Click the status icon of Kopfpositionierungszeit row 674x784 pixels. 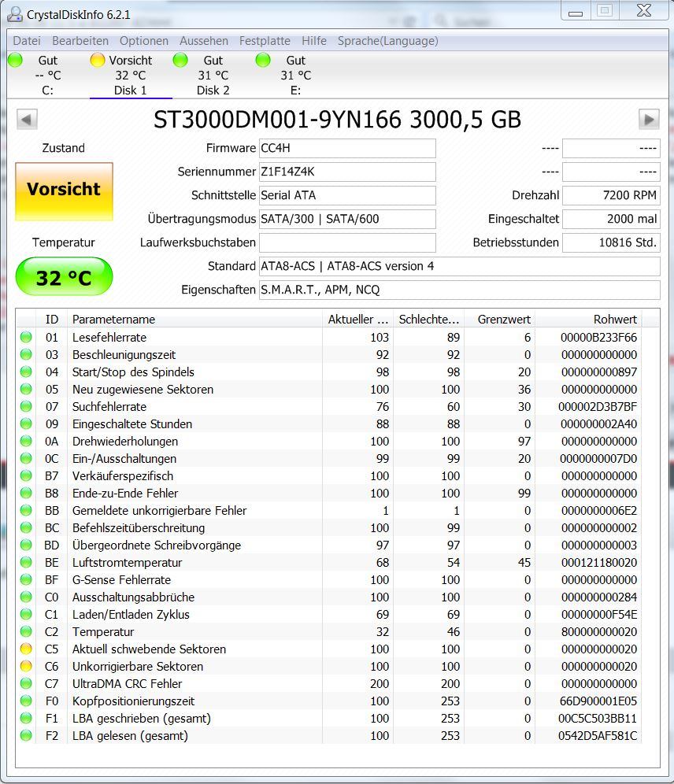26,701
